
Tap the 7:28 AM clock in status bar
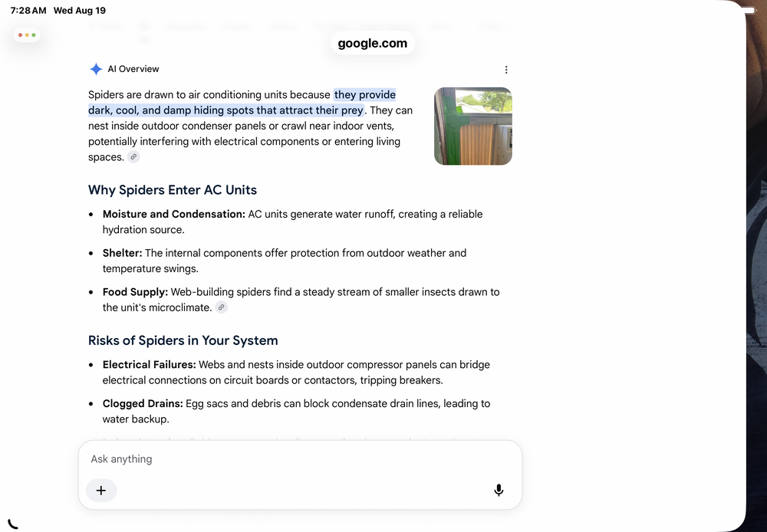[x=28, y=10]
